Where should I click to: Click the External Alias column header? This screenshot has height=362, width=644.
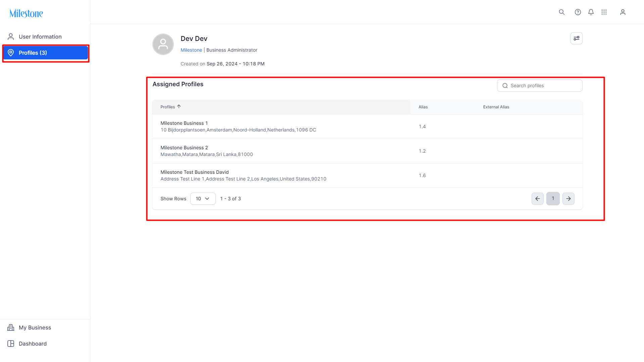pos(496,107)
